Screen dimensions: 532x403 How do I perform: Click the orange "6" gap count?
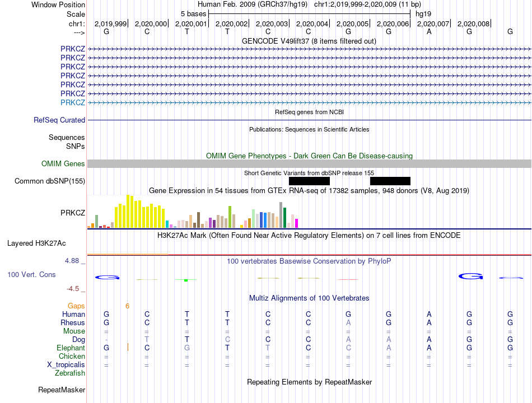pyautogui.click(x=127, y=306)
